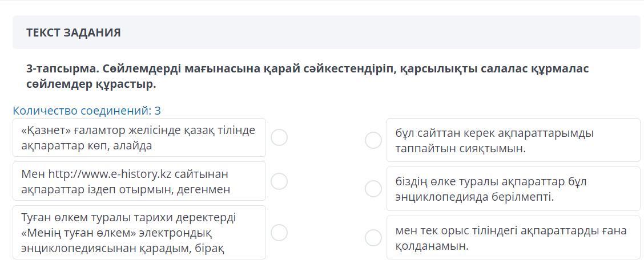644x268 pixels.
Task: Click connector dot for 'біздің өлке туралы' answer
Action: [373, 189]
